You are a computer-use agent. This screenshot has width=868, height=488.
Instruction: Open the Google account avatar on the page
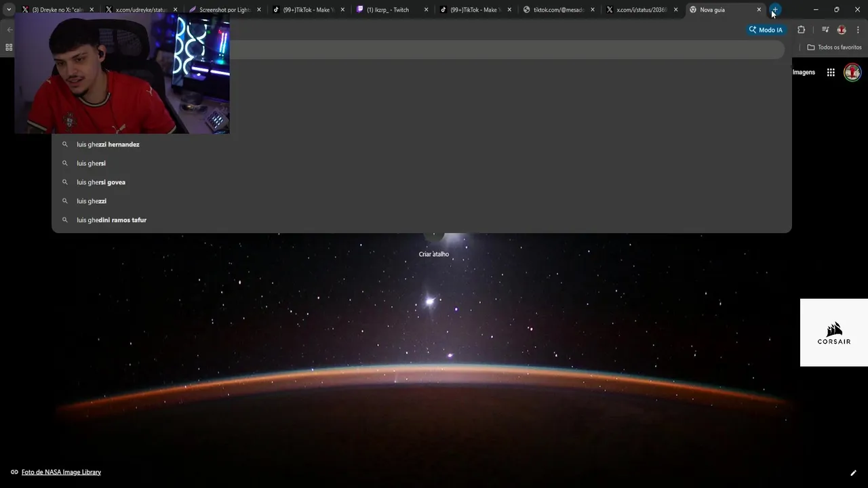click(852, 72)
